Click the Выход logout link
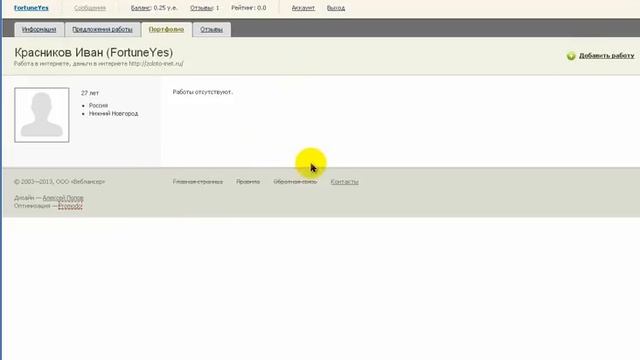This screenshot has height=360, width=640. click(336, 8)
